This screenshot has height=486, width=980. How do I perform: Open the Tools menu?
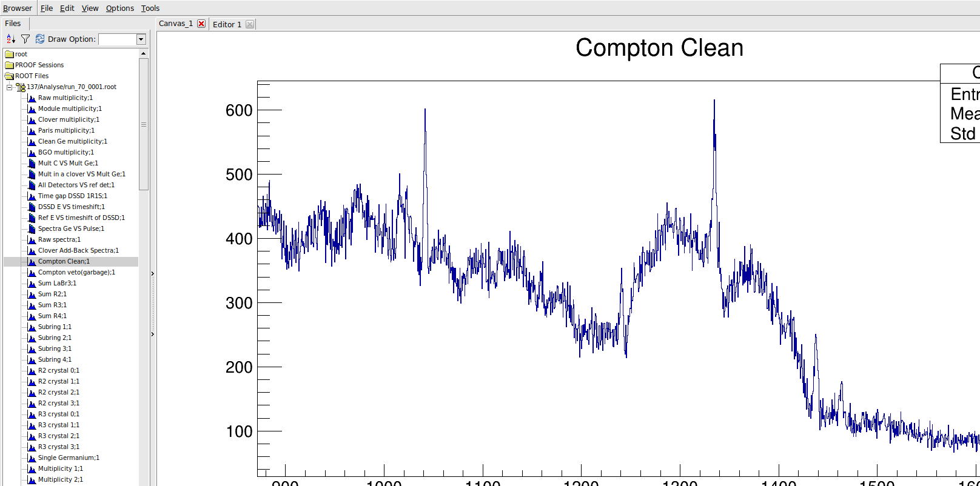[150, 8]
